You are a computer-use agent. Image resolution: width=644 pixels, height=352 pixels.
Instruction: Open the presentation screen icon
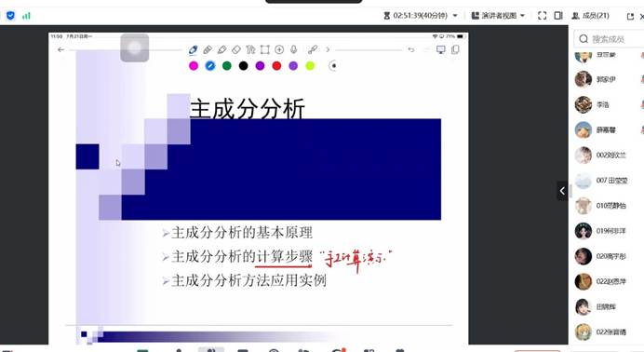coord(441,49)
